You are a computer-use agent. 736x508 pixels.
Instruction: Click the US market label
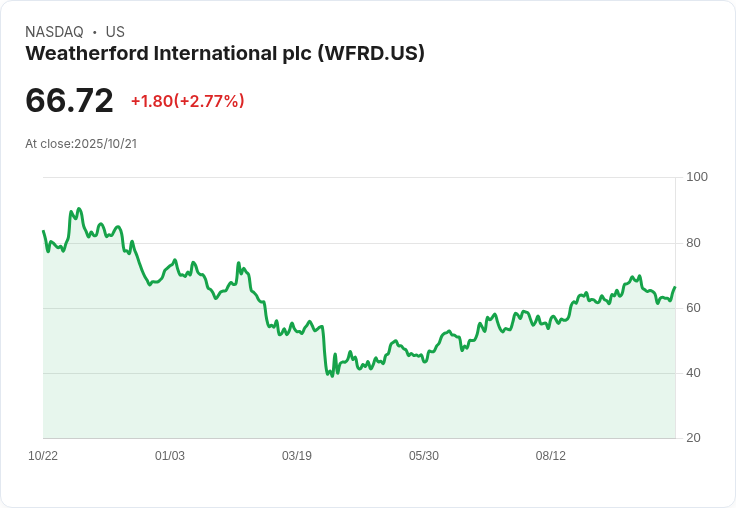[115, 32]
